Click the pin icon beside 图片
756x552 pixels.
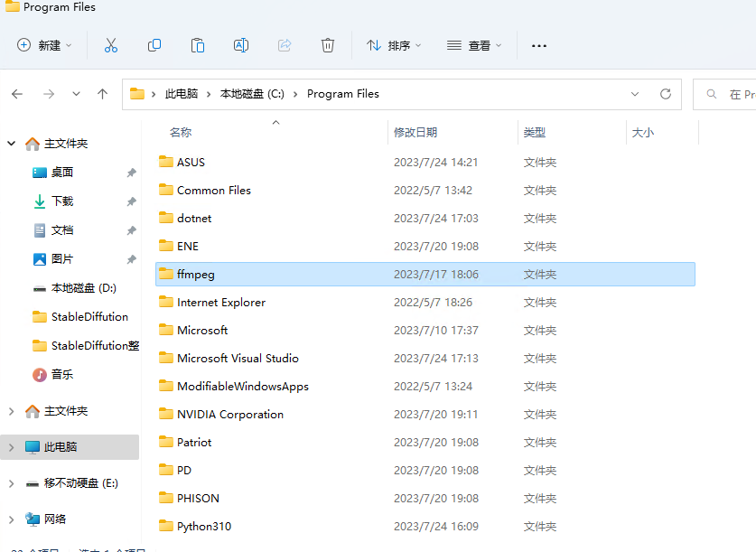(x=131, y=259)
